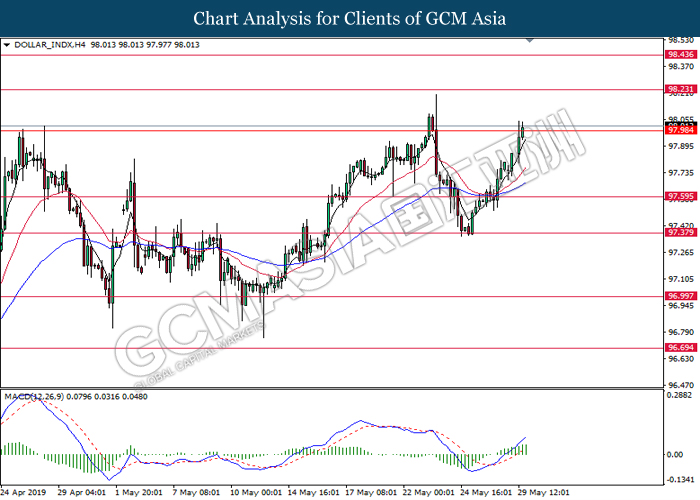Click the 96.945 price axis value
Viewport: 700px width, 500px height.
click(681, 306)
